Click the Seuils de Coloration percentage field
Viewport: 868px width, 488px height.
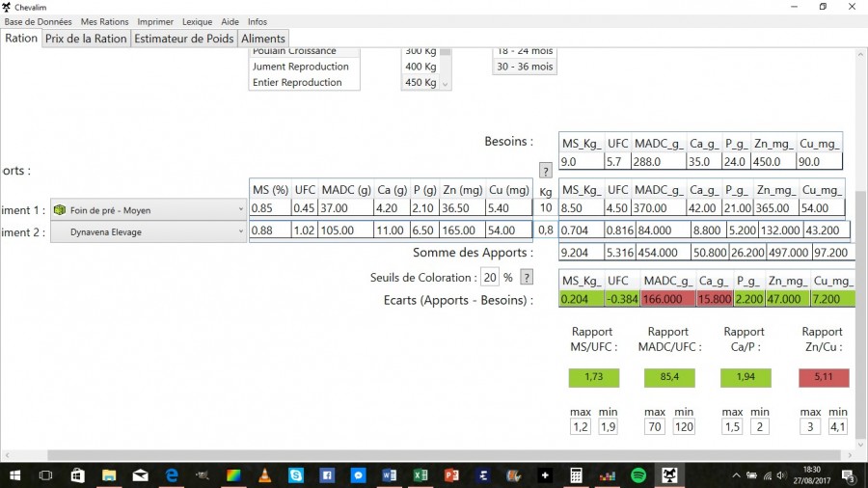pos(488,278)
